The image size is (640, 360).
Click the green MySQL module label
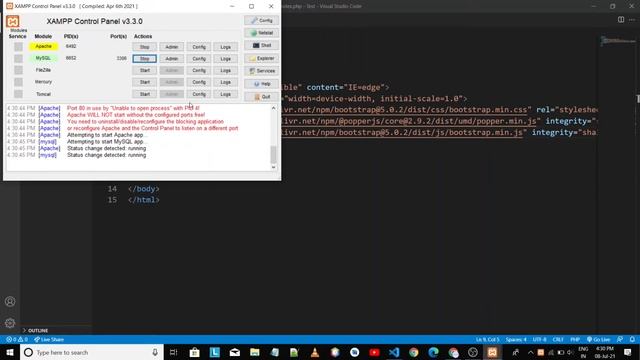[x=43, y=58]
